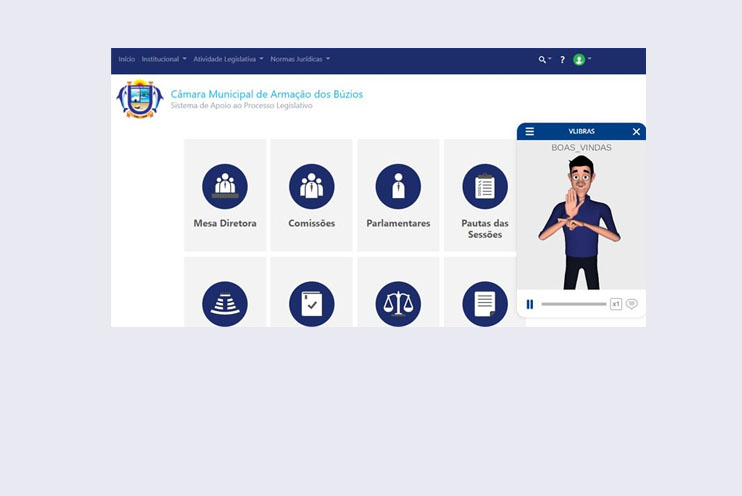This screenshot has height=496, width=742.
Task: Click the scales of justice icon
Action: click(x=398, y=304)
